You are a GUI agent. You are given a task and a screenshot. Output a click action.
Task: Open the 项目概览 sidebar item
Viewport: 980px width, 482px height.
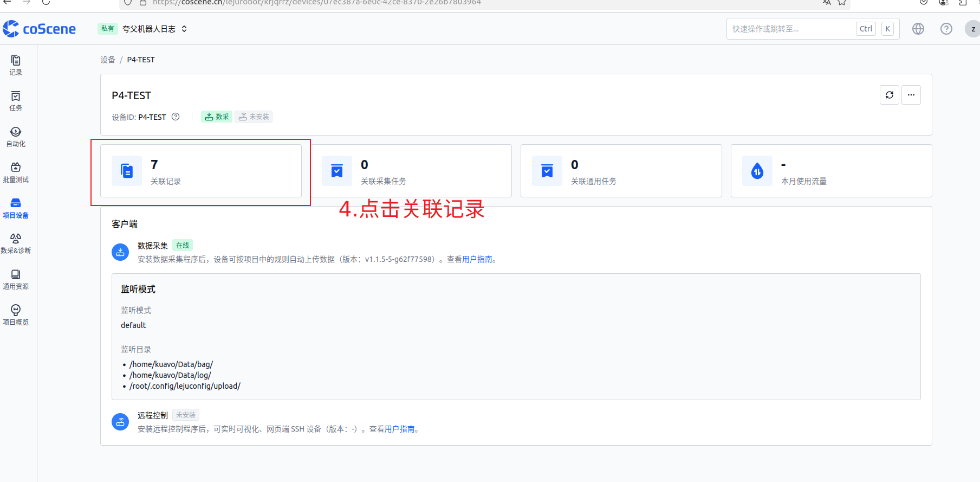[16, 315]
